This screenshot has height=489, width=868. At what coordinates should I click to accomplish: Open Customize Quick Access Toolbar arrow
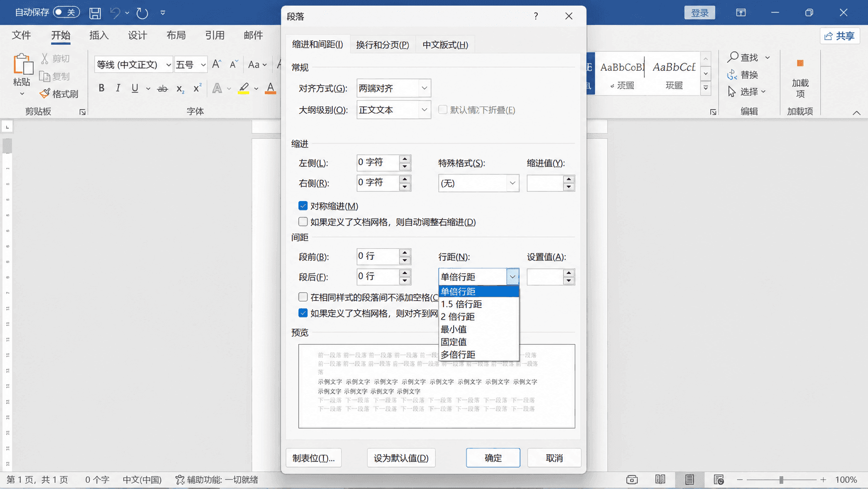click(x=162, y=13)
